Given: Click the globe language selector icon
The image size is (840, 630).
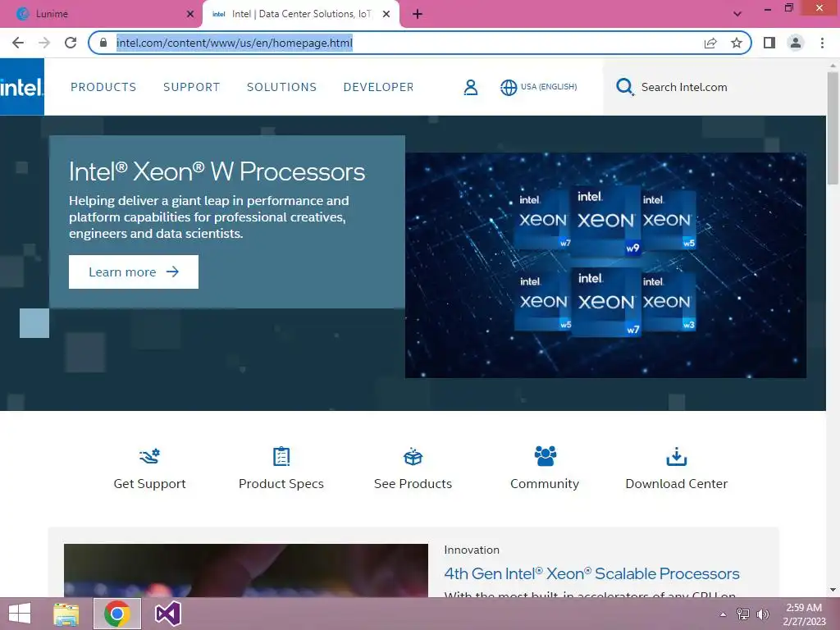Looking at the screenshot, I should coord(509,87).
